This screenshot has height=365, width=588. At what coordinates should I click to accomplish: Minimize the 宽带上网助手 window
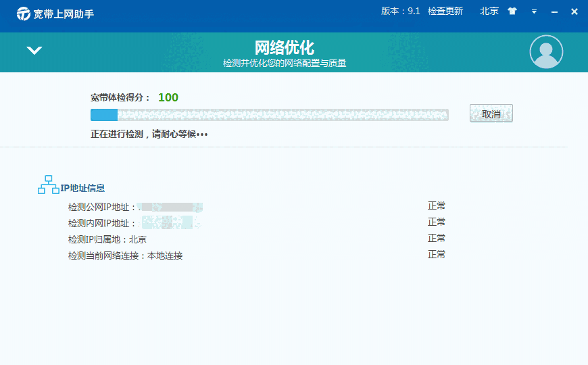click(555, 12)
